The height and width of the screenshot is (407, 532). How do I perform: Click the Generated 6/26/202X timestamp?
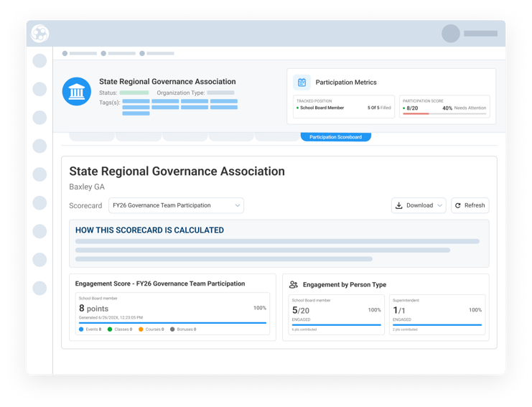coord(111,318)
